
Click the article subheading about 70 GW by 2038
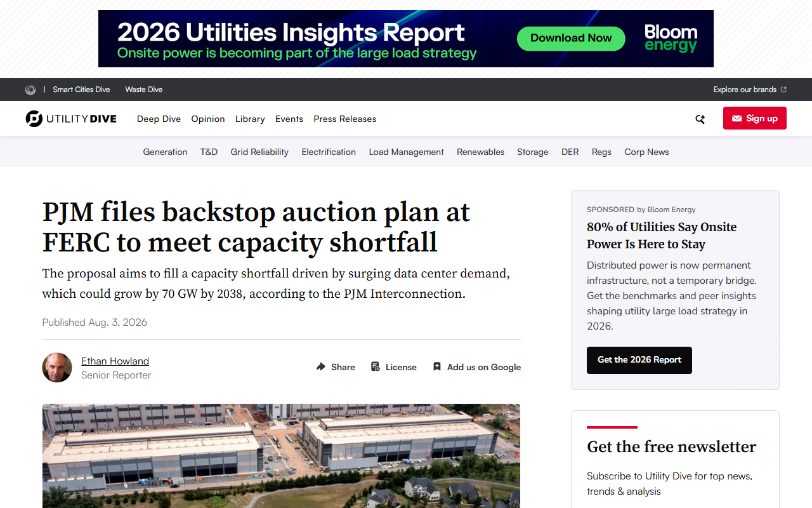[x=276, y=284]
